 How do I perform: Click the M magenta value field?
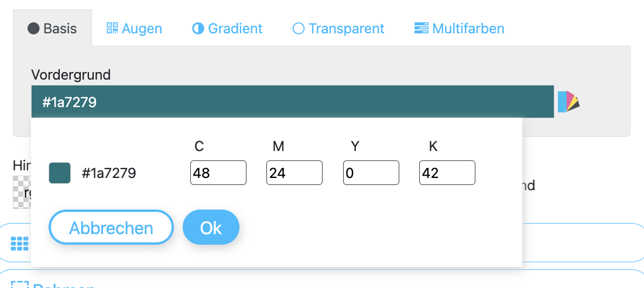point(294,173)
